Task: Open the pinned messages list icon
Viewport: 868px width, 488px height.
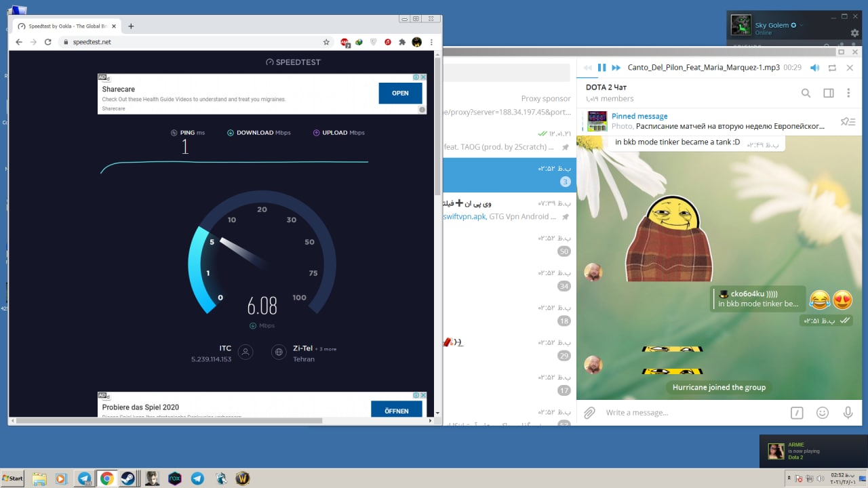Action: tap(848, 121)
